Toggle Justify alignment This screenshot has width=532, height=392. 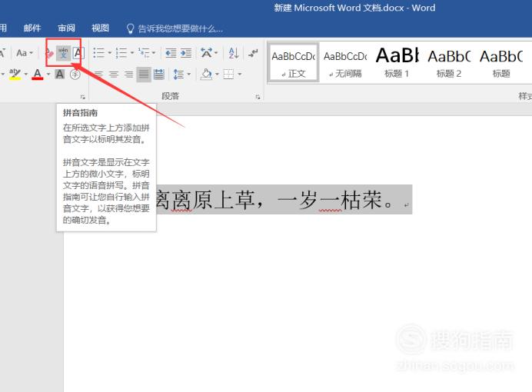pyautogui.click(x=144, y=75)
